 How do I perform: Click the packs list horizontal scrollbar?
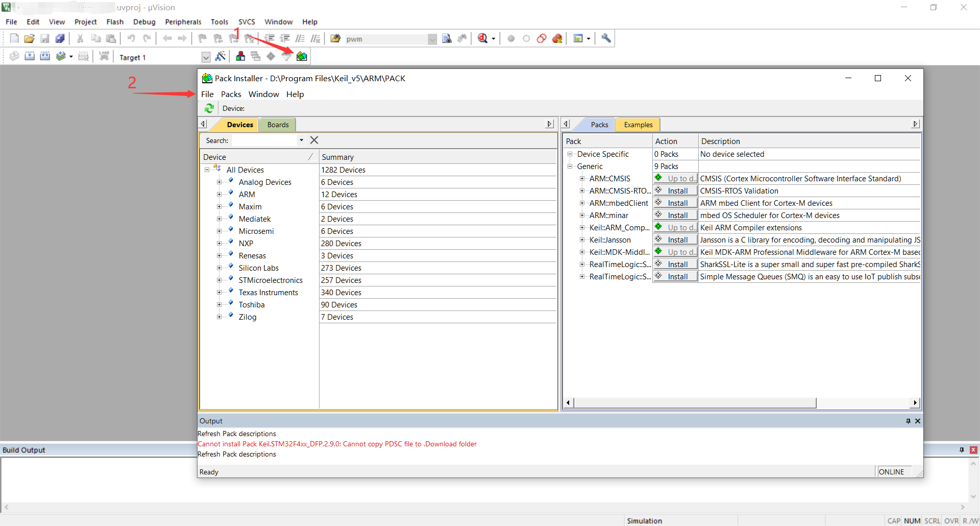pos(695,403)
